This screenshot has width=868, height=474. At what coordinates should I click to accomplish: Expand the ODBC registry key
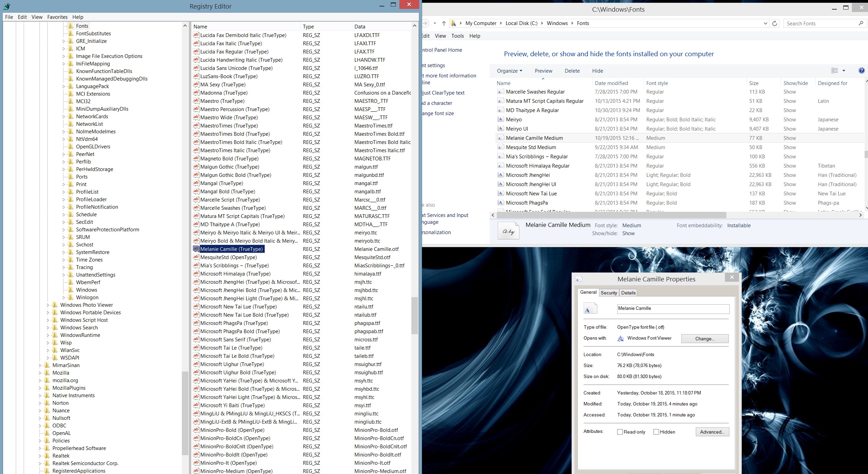click(x=40, y=426)
